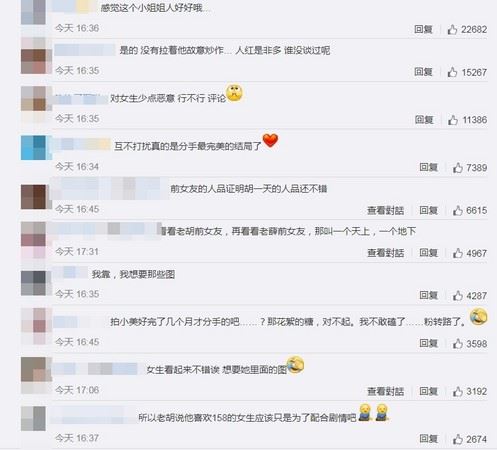This screenshot has width=497, height=450.
Task: Like the comment showing 11386 likes
Action: [453, 120]
